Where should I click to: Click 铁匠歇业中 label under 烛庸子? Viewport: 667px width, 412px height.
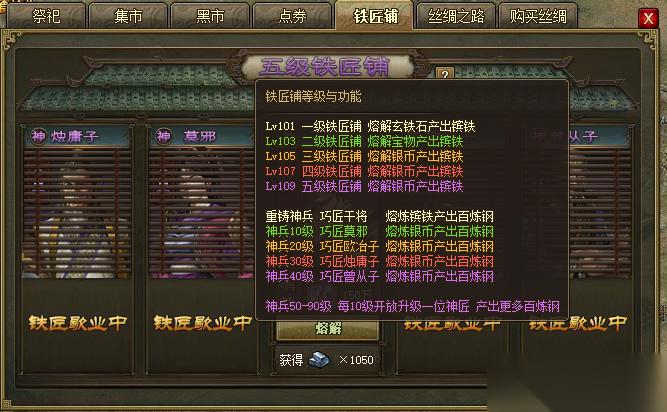coord(78,323)
